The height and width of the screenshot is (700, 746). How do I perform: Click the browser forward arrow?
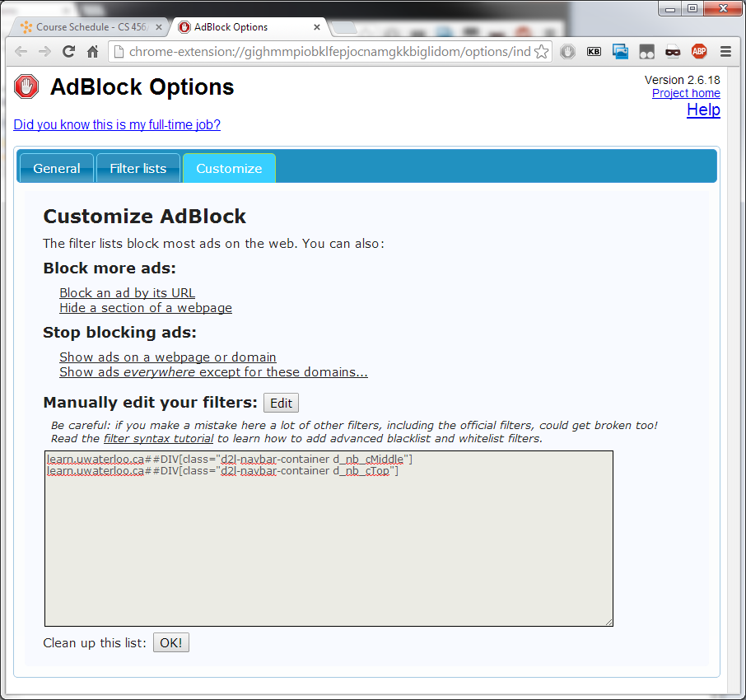44,51
